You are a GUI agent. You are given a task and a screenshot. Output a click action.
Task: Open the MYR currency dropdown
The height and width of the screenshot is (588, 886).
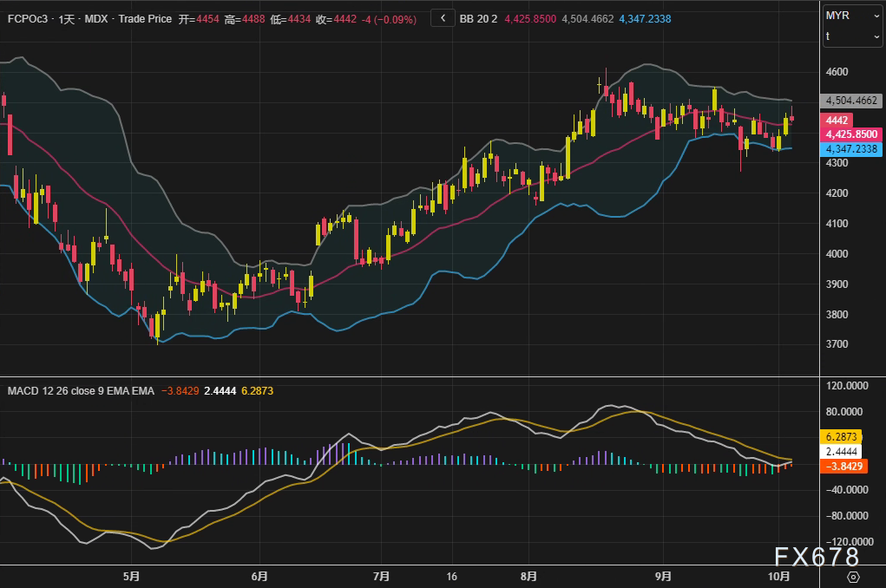click(x=852, y=15)
